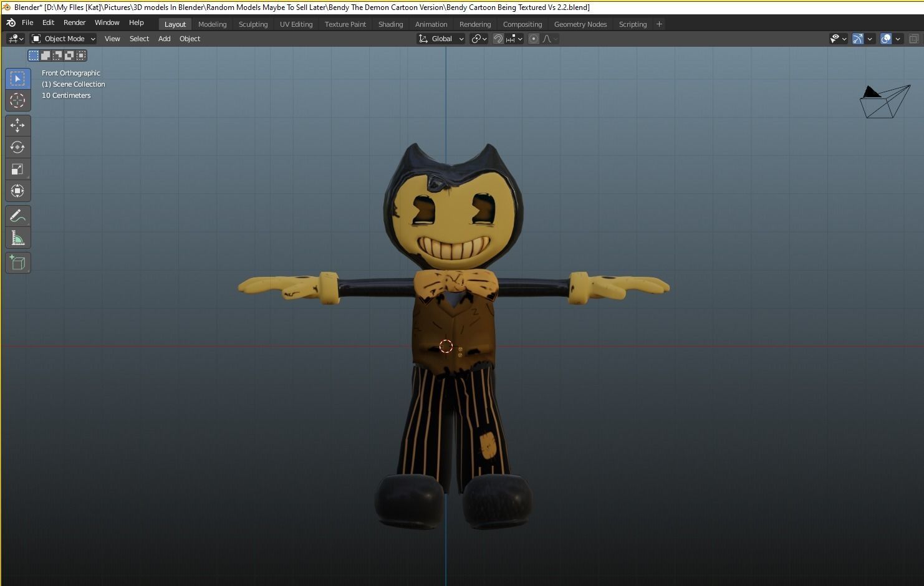
Task: Click the camera object in viewport
Action: (x=885, y=102)
